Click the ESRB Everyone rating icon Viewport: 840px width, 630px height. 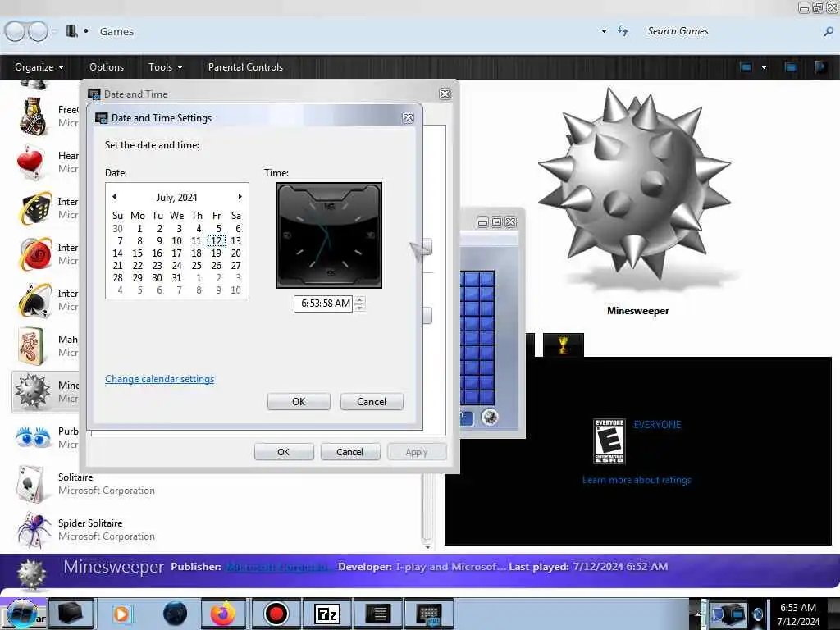(x=609, y=441)
